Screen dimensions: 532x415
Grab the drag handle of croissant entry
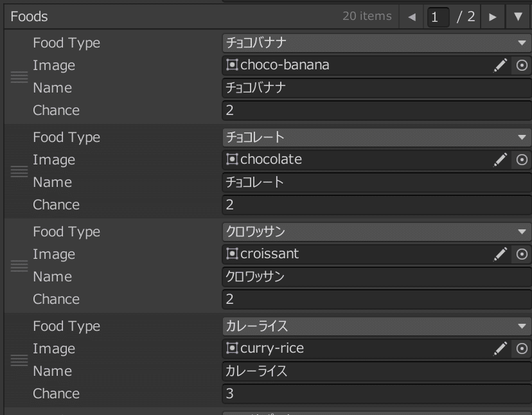point(19,265)
